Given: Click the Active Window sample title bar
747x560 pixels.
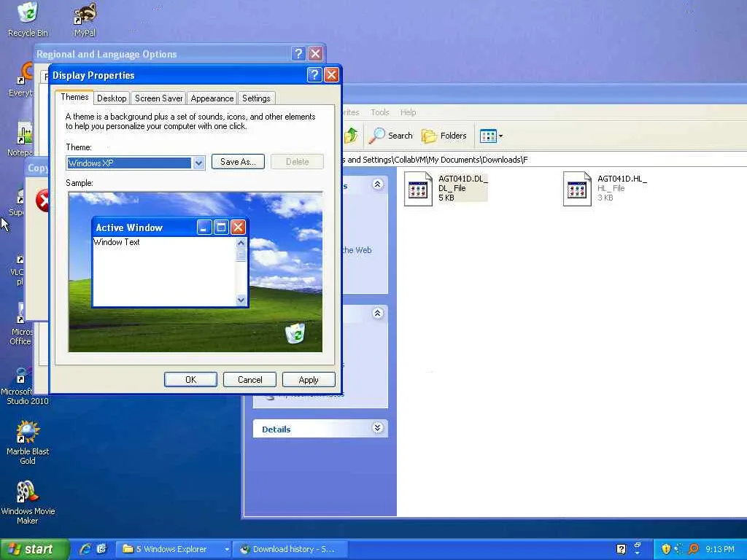Looking at the screenshot, I should 170,227.
